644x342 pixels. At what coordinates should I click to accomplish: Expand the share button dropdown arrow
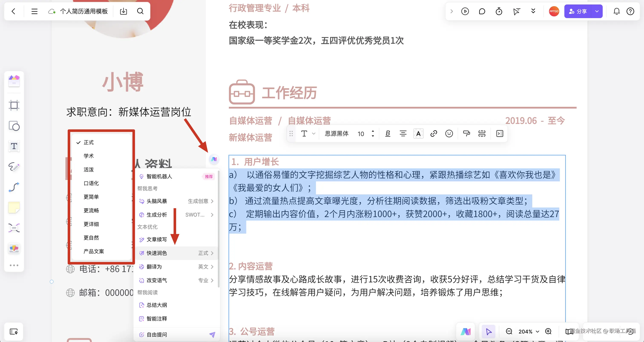click(x=597, y=11)
